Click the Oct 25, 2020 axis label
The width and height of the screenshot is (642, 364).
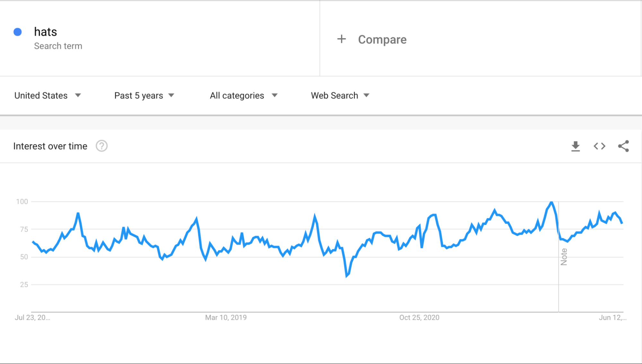(x=419, y=317)
